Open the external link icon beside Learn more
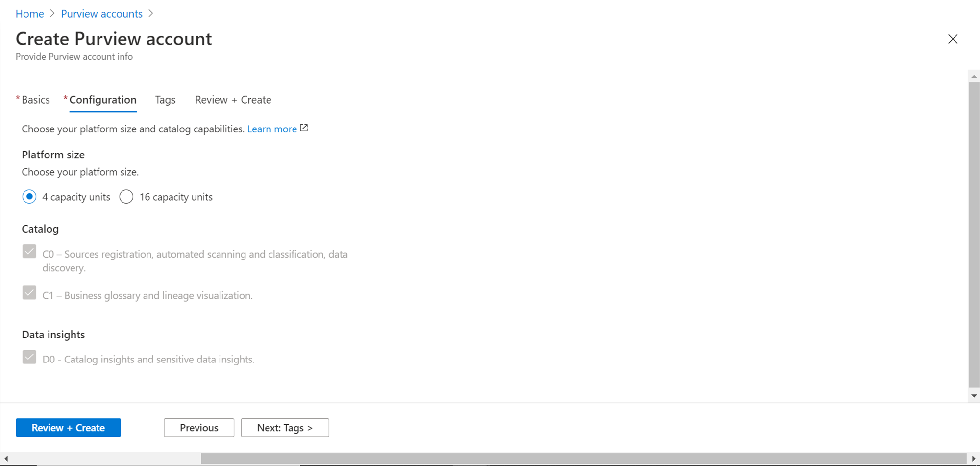980x466 pixels. (304, 128)
